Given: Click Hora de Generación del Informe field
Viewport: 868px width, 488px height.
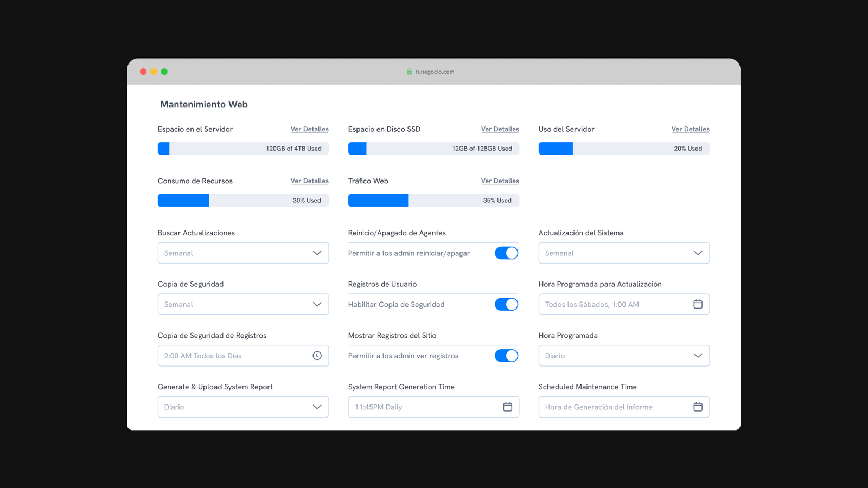Looking at the screenshot, I should pos(624,407).
